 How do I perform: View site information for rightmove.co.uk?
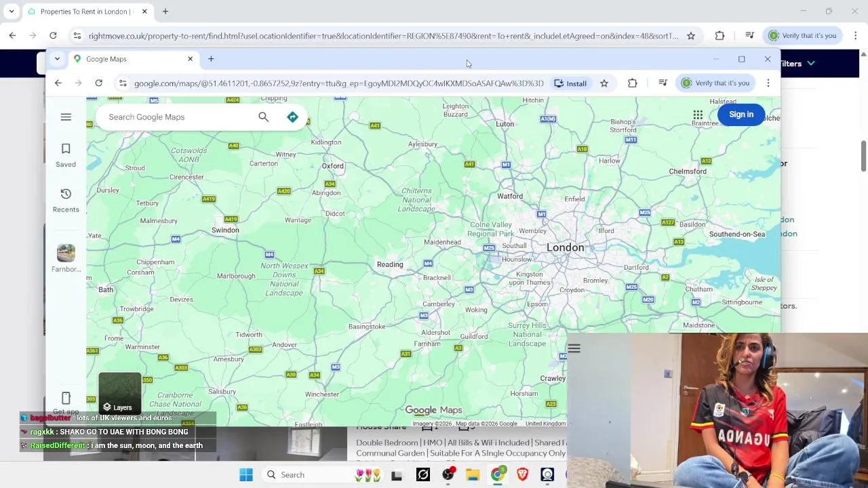point(77,35)
